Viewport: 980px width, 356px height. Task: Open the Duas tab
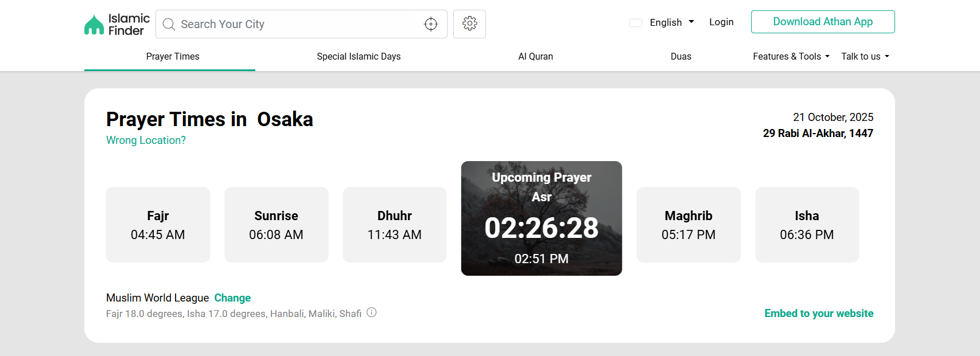pos(680,56)
